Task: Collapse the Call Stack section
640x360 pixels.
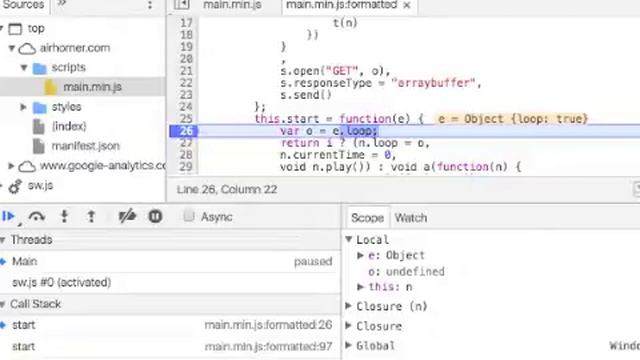Action: (2, 304)
